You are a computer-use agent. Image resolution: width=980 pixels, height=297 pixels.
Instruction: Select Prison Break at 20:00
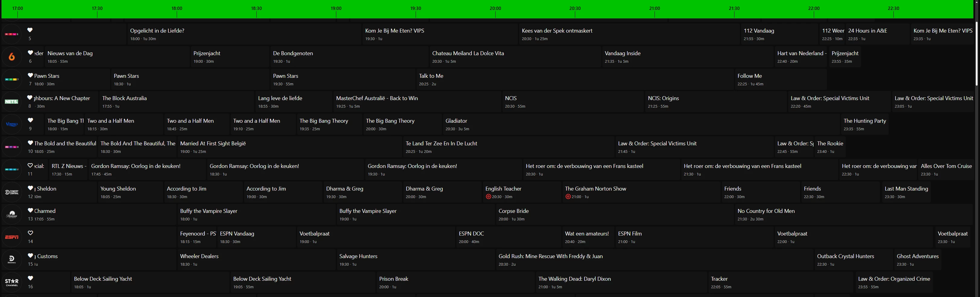455,282
